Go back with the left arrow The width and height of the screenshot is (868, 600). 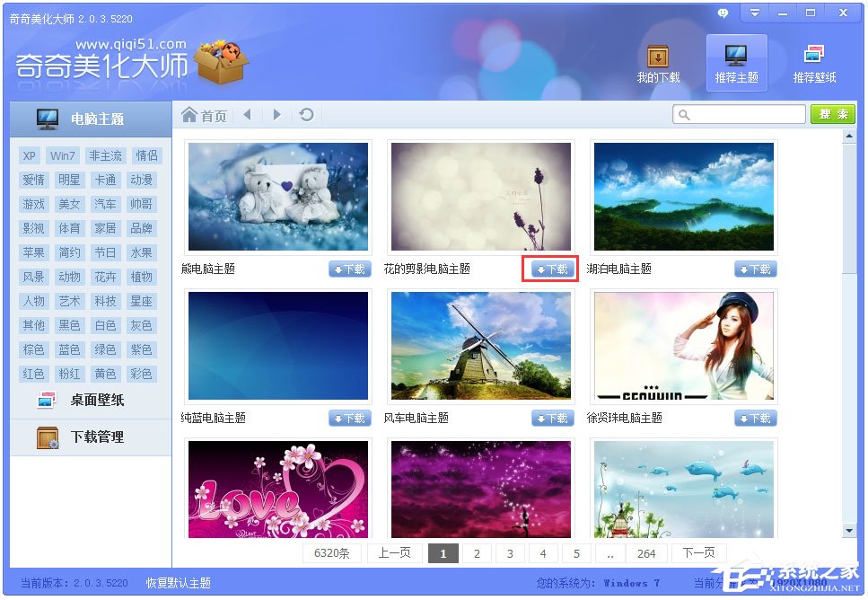tap(247, 115)
